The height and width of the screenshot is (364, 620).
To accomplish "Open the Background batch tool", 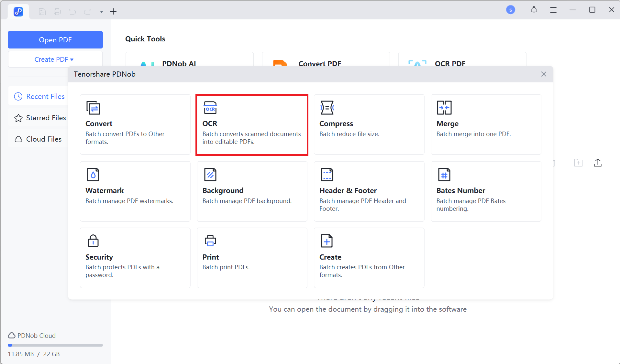I will [252, 191].
